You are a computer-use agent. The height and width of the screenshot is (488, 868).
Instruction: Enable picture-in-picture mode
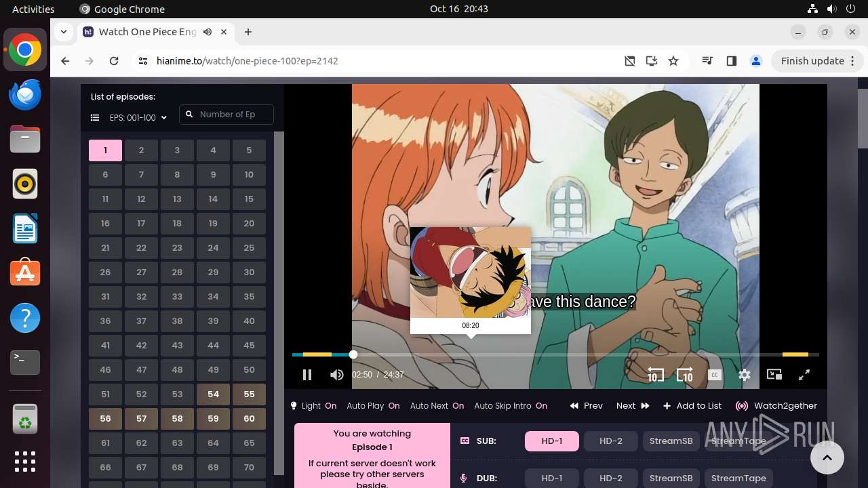click(774, 375)
